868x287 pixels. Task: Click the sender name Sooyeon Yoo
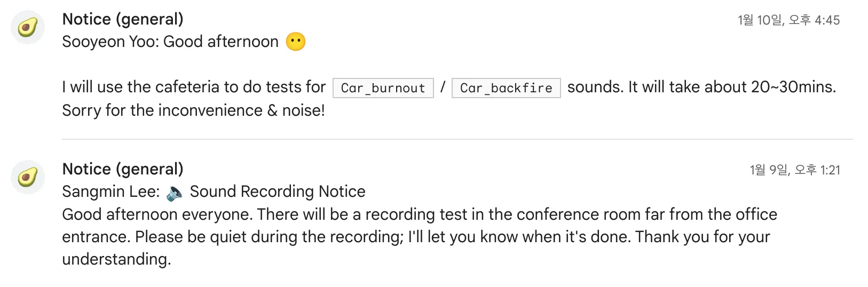pyautogui.click(x=110, y=42)
